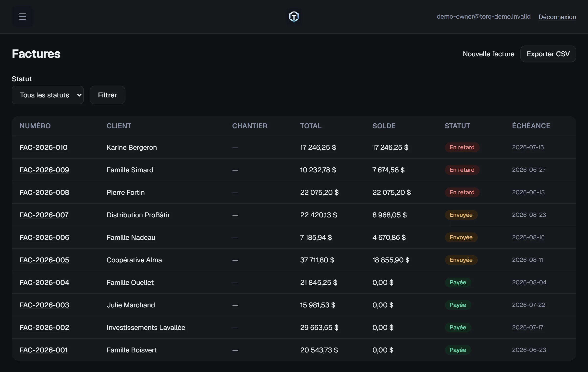Log out via Déconnexion

557,17
